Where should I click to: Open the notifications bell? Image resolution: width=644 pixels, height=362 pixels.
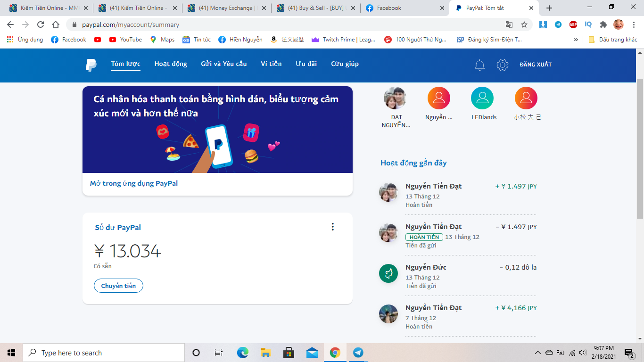(479, 65)
